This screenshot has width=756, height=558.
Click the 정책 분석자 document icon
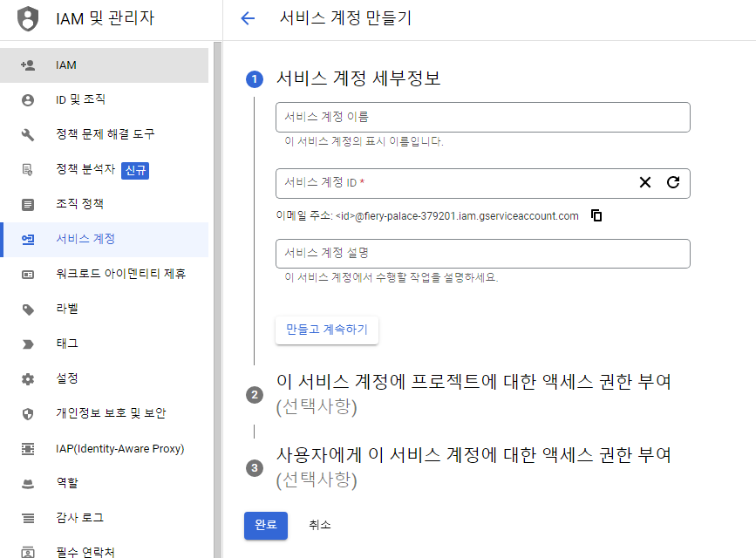click(28, 170)
